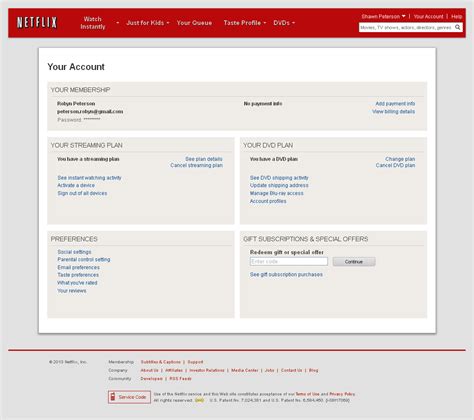Open the Developers footer link
The width and height of the screenshot is (474, 420).
coord(152,379)
